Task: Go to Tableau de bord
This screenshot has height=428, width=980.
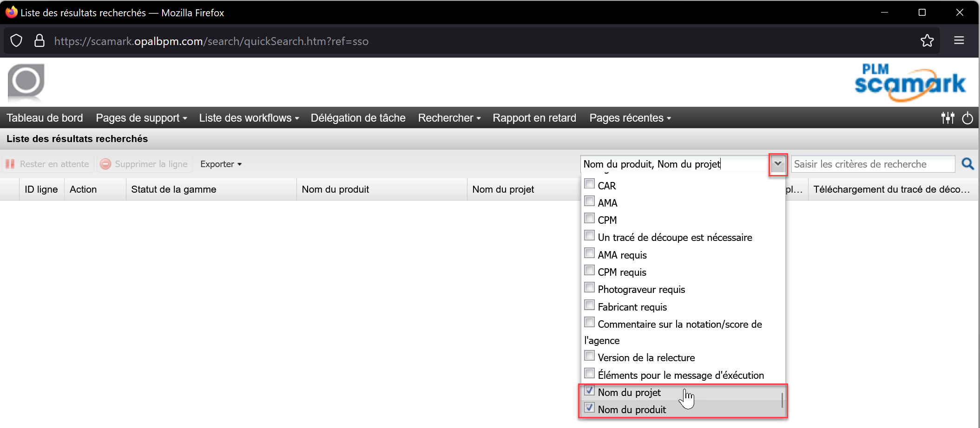Action: [x=45, y=118]
